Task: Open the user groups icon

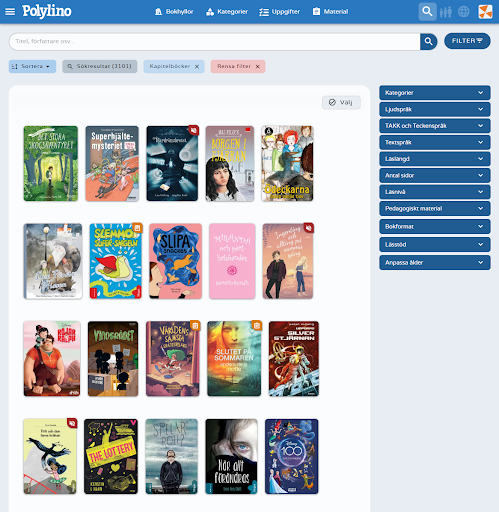Action: pos(446,12)
